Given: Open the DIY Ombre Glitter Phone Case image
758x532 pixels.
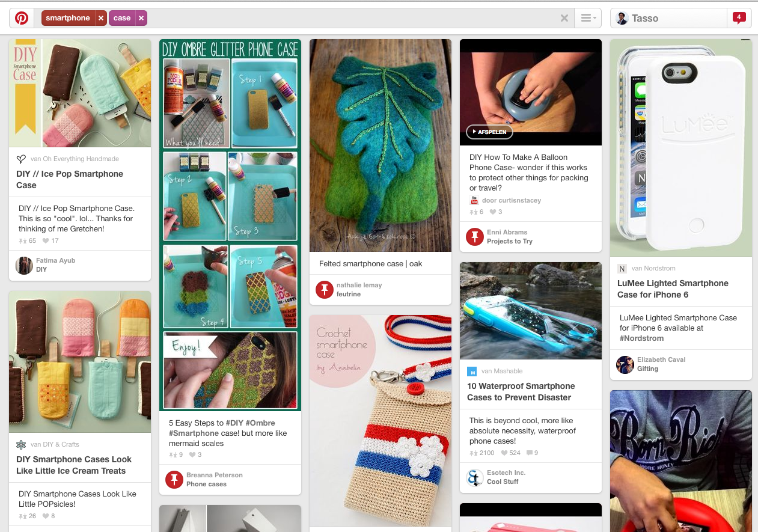Looking at the screenshot, I should [230, 225].
